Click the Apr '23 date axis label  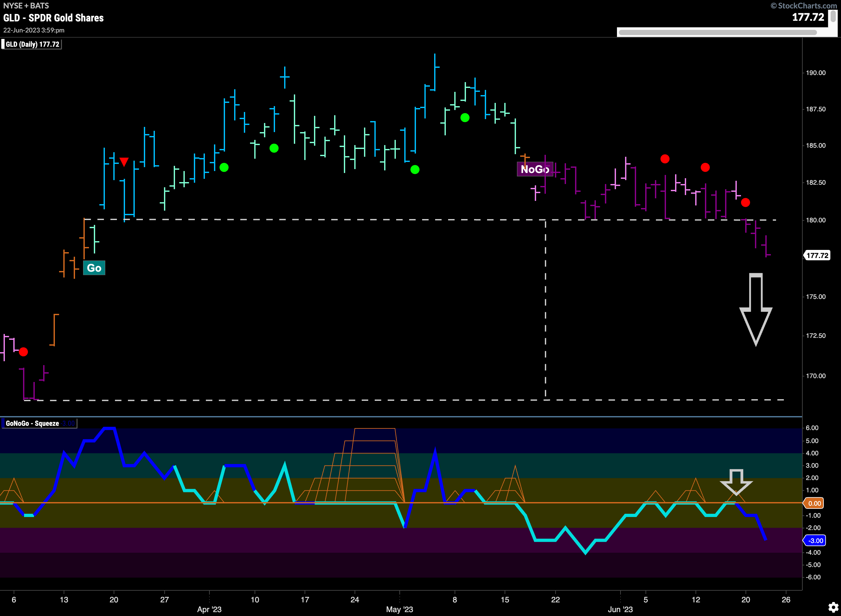click(x=209, y=609)
